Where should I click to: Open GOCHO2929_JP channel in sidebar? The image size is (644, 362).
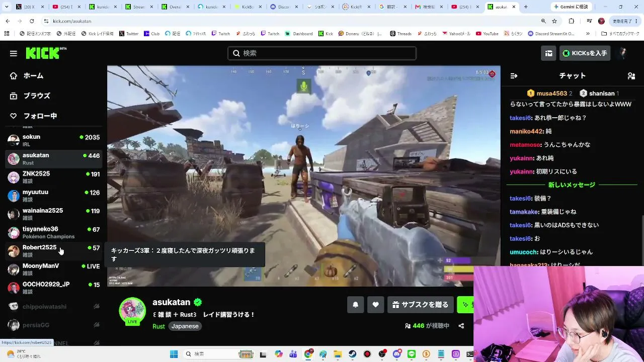point(54,288)
